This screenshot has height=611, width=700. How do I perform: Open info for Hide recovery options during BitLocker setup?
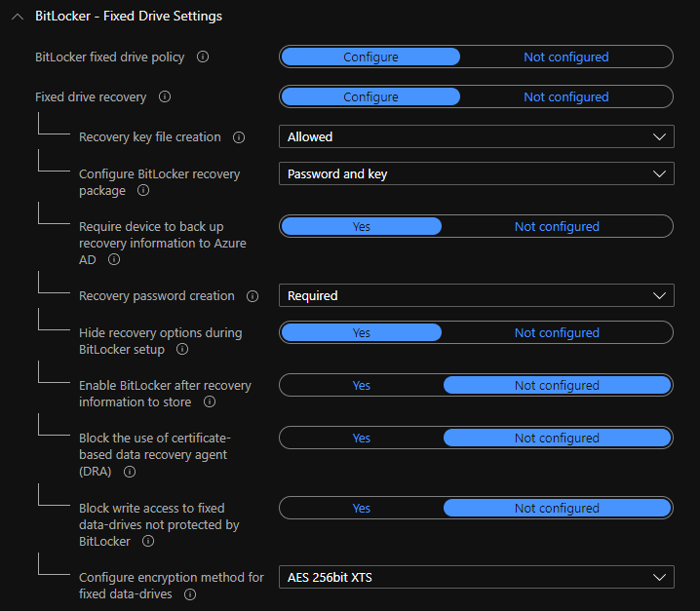tap(182, 349)
